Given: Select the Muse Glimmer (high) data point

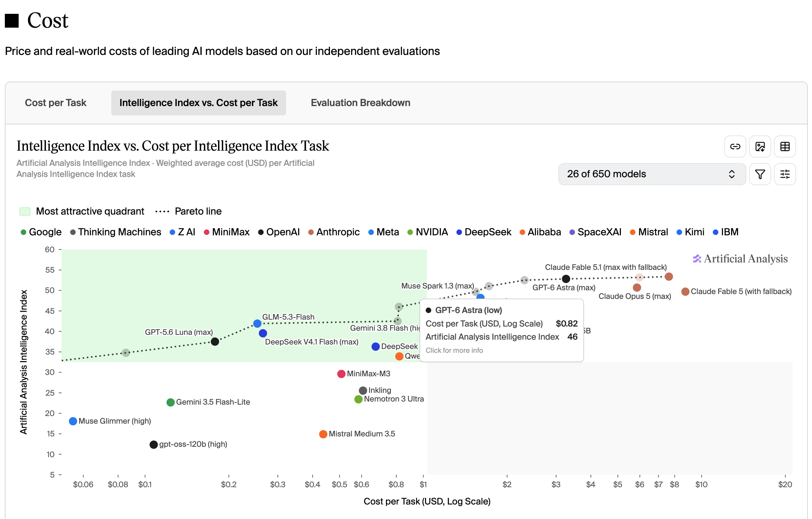Looking at the screenshot, I should [x=73, y=421].
